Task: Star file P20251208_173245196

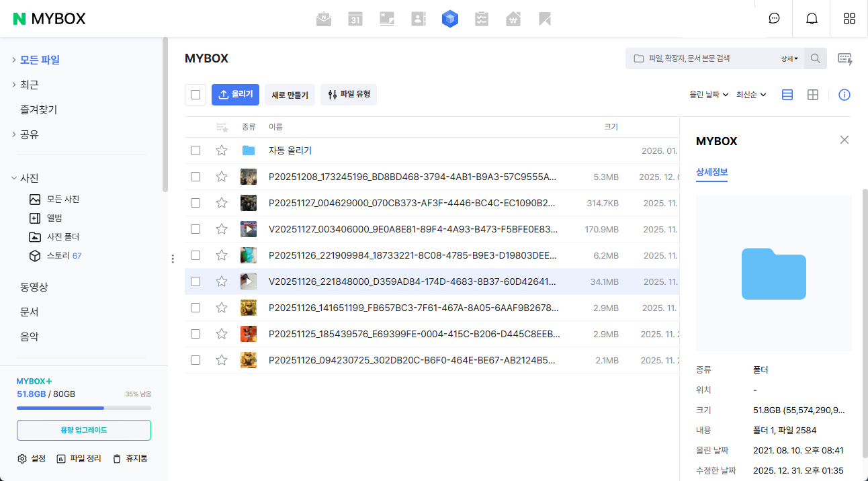Action: coord(222,177)
